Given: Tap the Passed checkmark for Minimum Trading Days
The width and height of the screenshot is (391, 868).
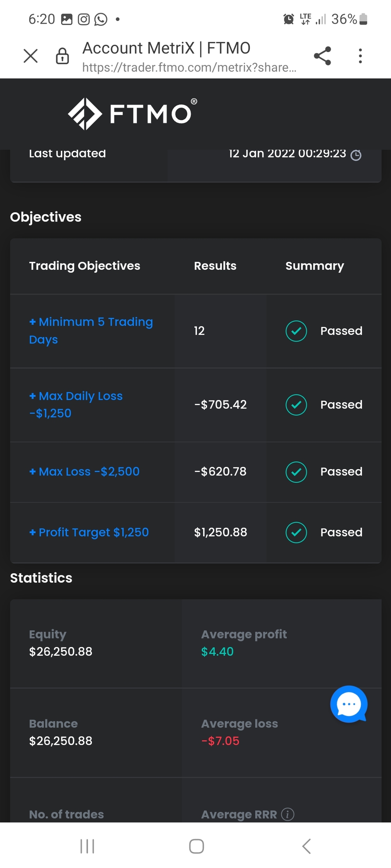Looking at the screenshot, I should point(296,331).
